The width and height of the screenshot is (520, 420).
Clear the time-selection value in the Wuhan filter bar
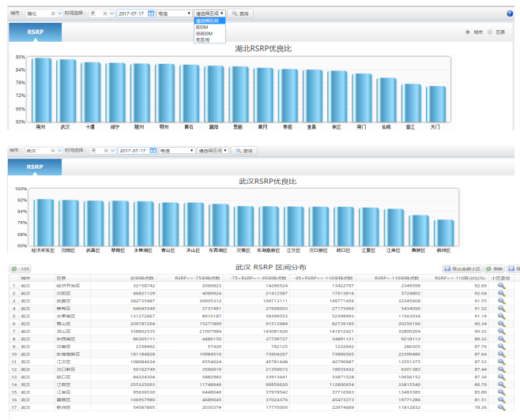106,151
